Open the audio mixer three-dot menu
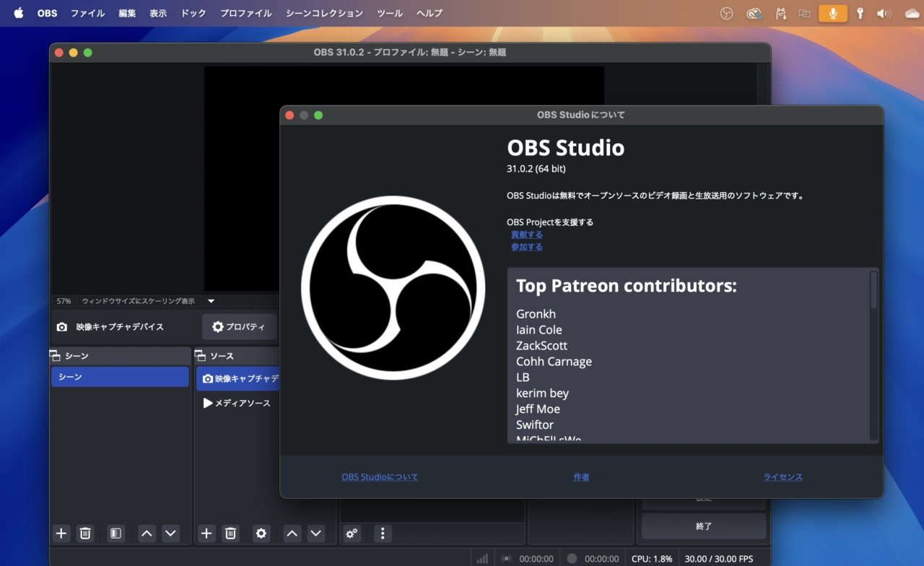The height and width of the screenshot is (566, 924). [x=383, y=534]
